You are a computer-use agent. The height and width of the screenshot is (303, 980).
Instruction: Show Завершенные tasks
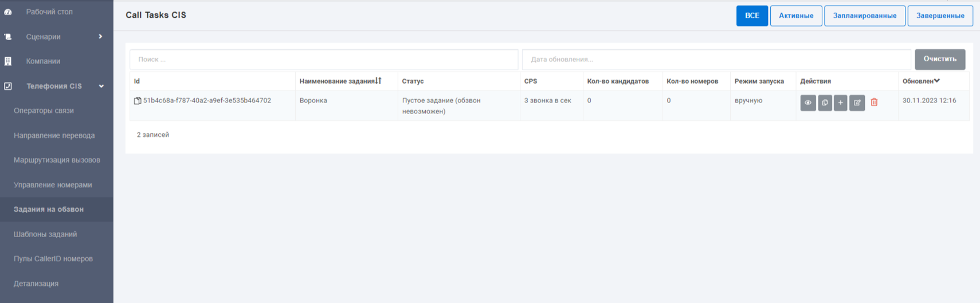point(940,15)
